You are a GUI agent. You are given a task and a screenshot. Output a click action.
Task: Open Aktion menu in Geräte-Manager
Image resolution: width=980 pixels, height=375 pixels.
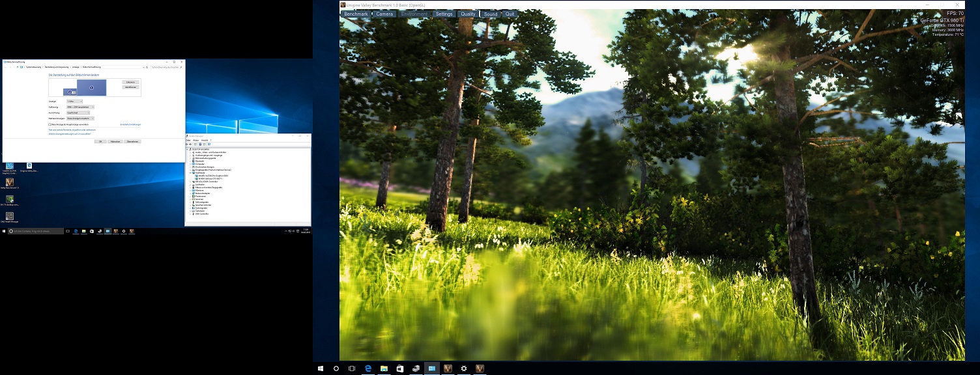click(x=195, y=140)
